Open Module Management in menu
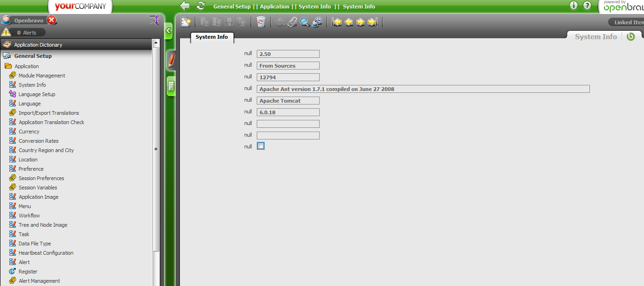Screen dimensions: 644x286 (x=42, y=76)
